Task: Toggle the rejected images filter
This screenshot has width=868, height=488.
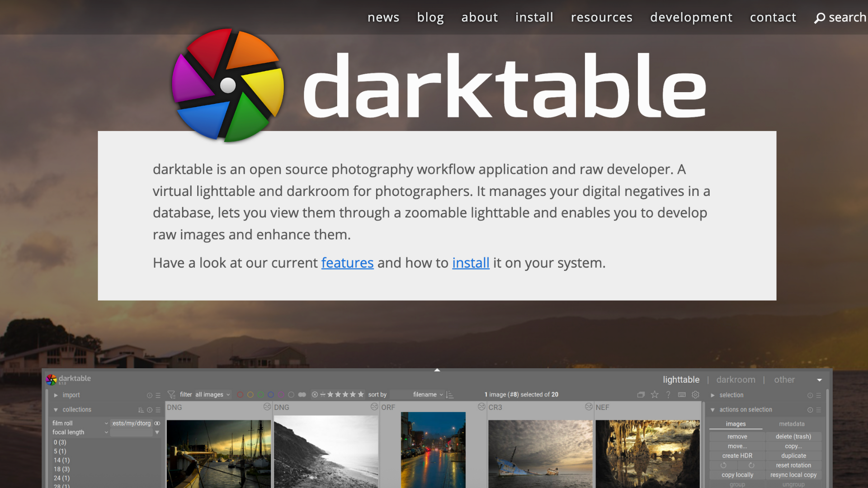Action: (315, 394)
